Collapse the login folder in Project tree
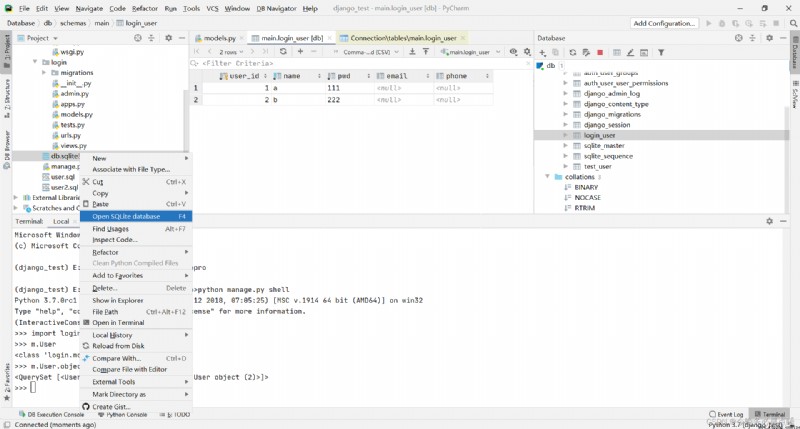Image resolution: width=800 pixels, height=429 pixels. pyautogui.click(x=35, y=62)
